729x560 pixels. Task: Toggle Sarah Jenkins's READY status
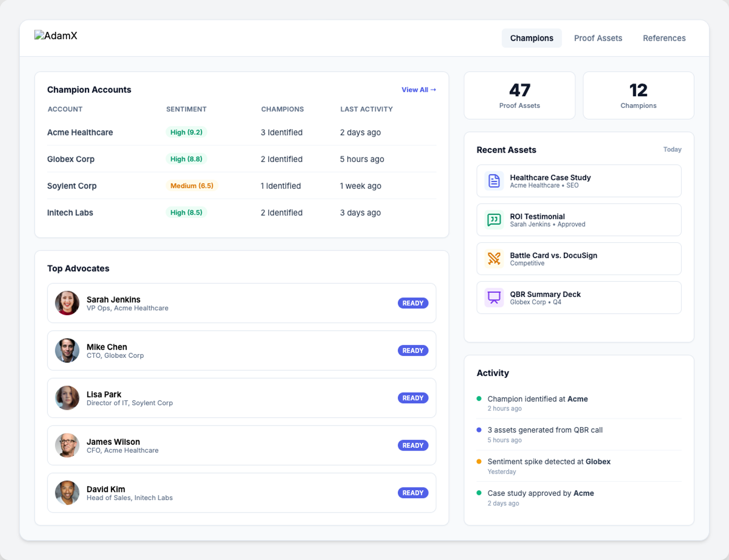click(413, 303)
